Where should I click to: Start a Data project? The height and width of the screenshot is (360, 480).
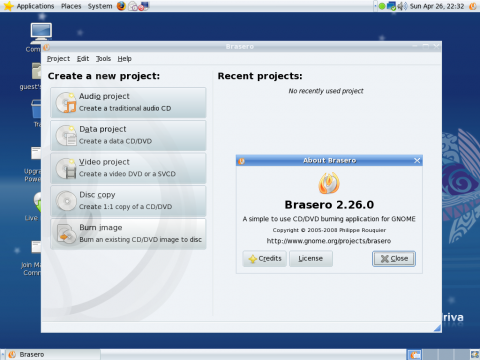pos(128,135)
